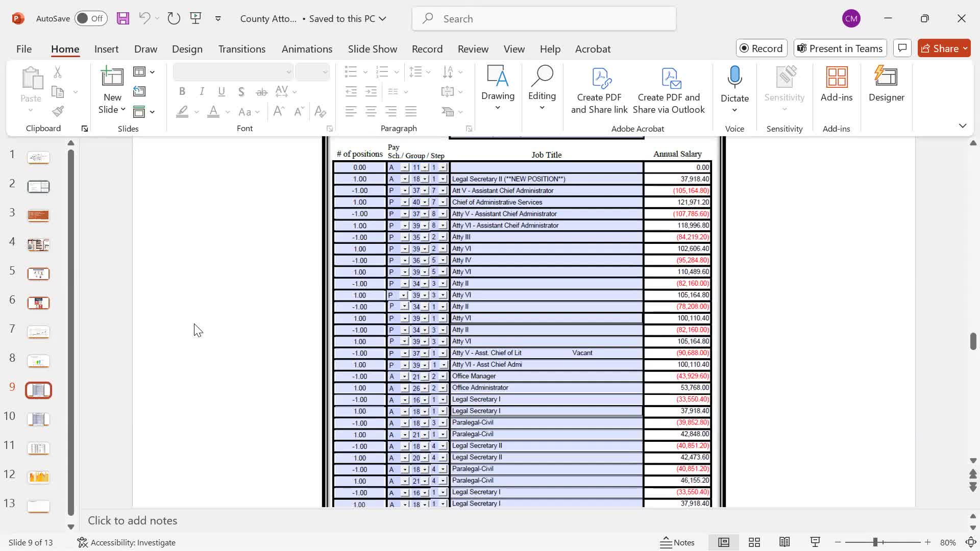Viewport: 980px width, 551px height.
Task: Select slide 12 thumbnail
Action: (38, 477)
